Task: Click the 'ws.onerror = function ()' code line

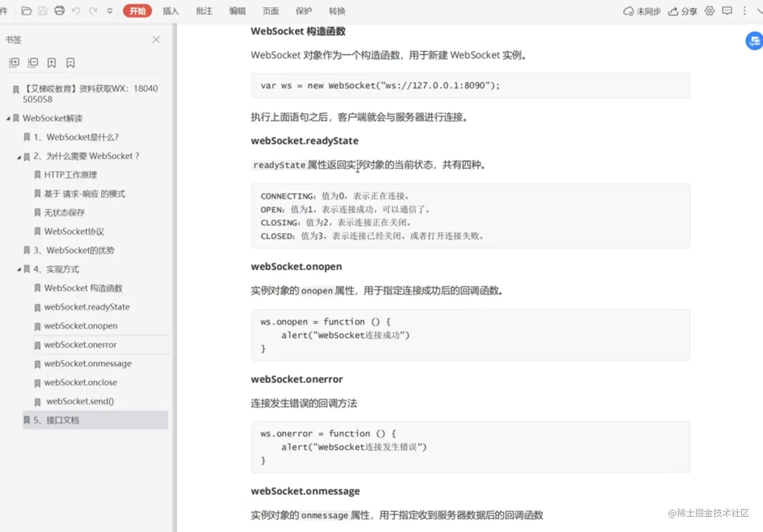Action: point(329,434)
